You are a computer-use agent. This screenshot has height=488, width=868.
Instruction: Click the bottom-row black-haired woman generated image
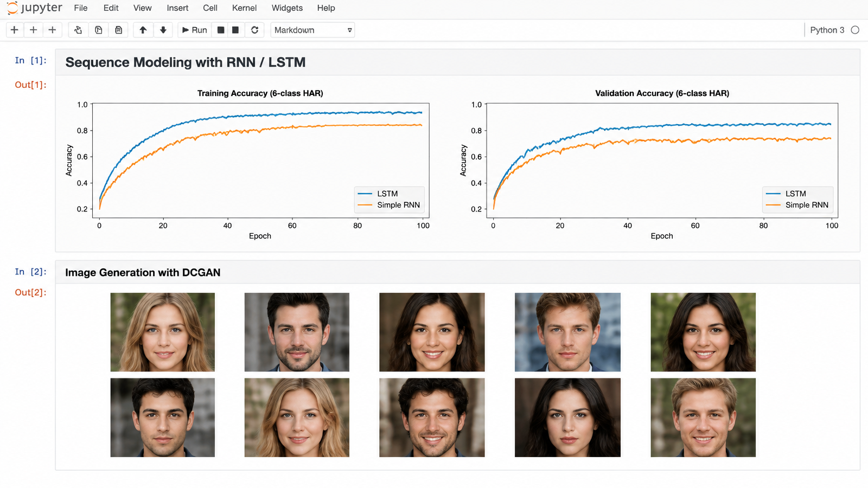(x=567, y=418)
